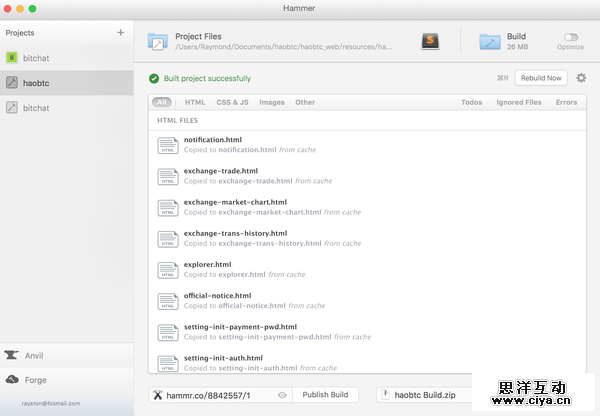Click the eye preview icon beside hammr.co link
Screen dimensions: 600x416
(x=282, y=395)
